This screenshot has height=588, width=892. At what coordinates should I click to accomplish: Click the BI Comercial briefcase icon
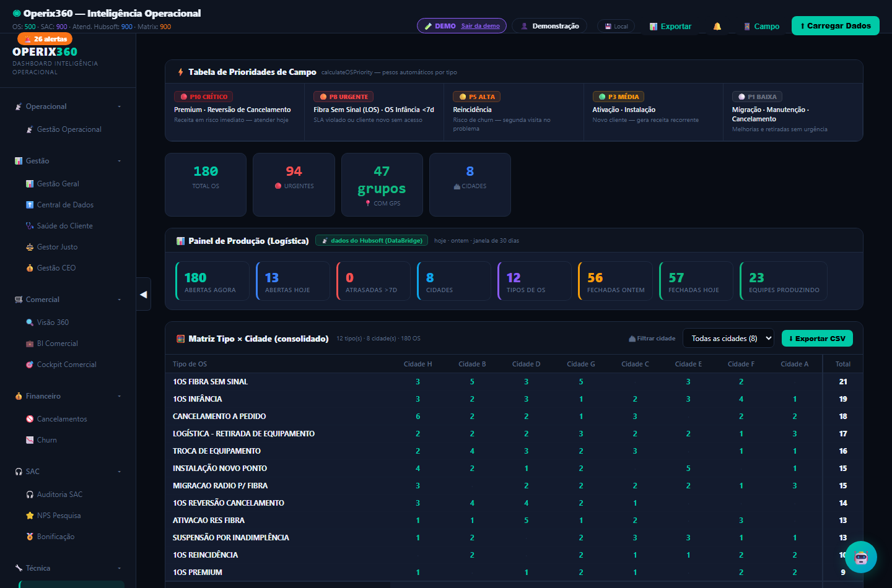[30, 344]
